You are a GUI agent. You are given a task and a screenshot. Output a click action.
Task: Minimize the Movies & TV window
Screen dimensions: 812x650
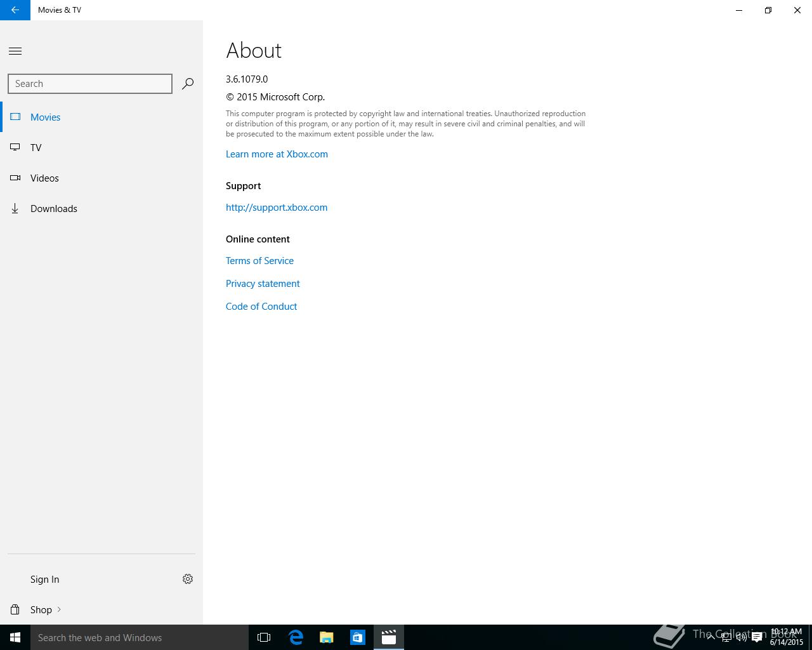point(739,10)
